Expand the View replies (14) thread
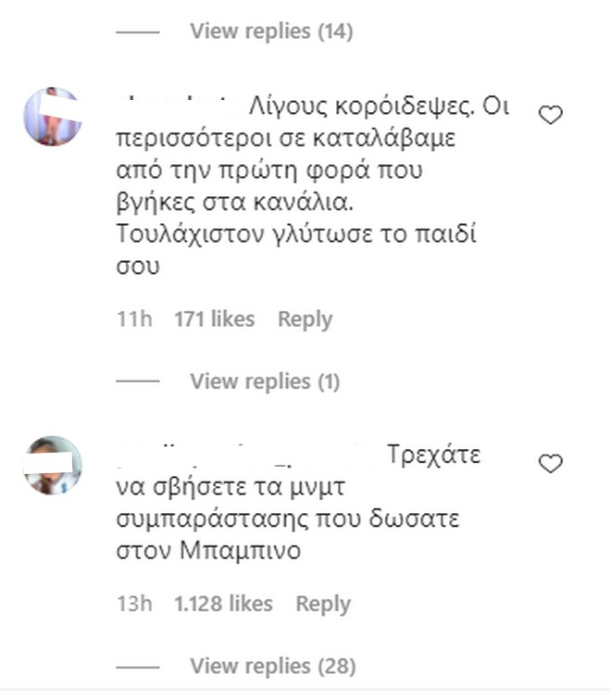The image size is (611, 700). click(x=271, y=31)
